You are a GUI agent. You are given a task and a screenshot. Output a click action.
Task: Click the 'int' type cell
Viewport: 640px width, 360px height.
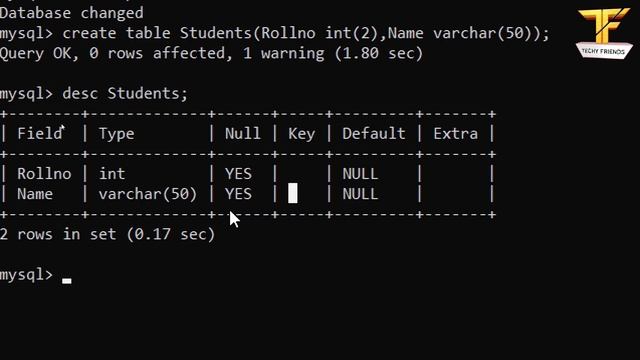tap(112, 174)
